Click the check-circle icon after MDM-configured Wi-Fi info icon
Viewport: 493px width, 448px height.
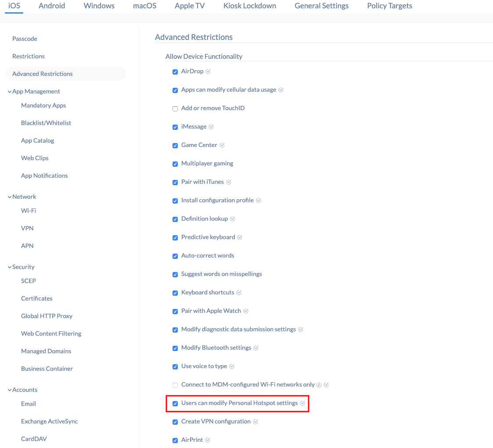click(326, 385)
